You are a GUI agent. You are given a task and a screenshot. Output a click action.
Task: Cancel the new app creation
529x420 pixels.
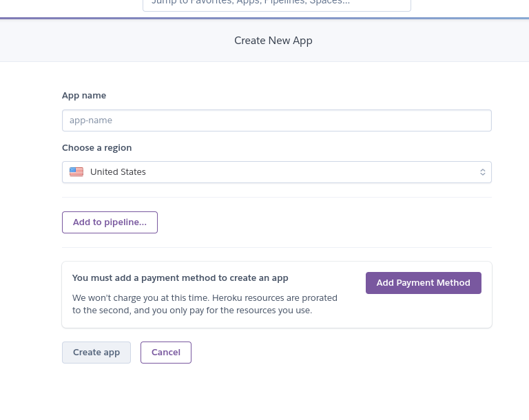point(166,353)
